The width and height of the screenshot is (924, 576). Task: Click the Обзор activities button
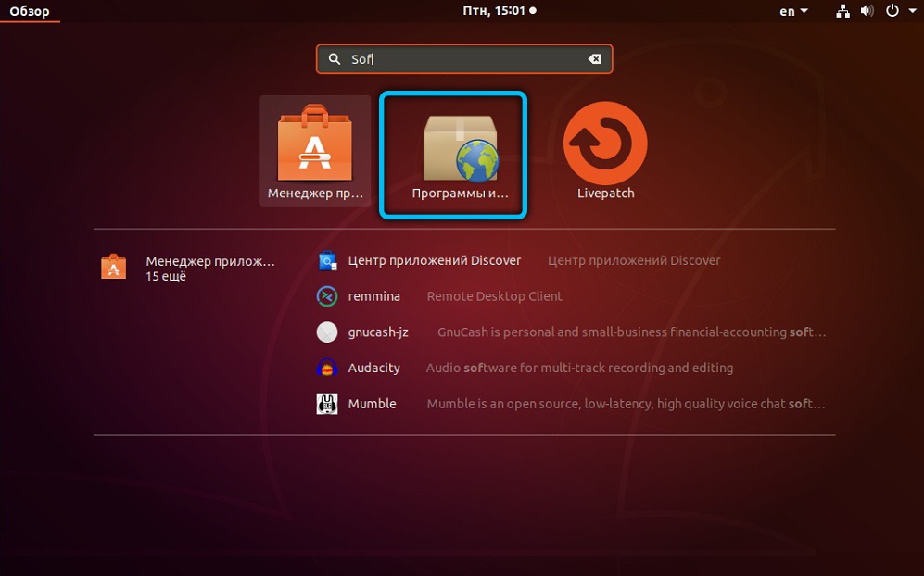(30, 11)
